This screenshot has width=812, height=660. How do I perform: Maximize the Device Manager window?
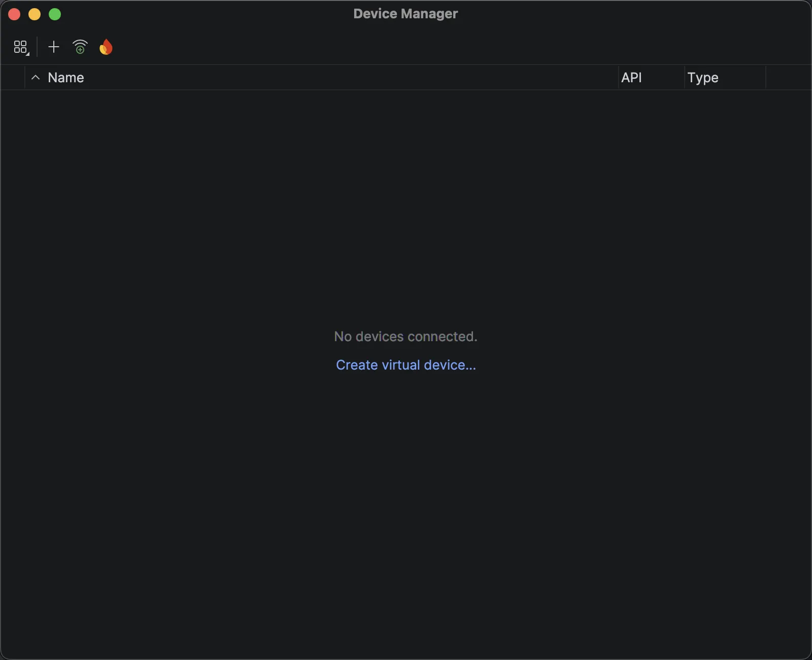click(55, 14)
